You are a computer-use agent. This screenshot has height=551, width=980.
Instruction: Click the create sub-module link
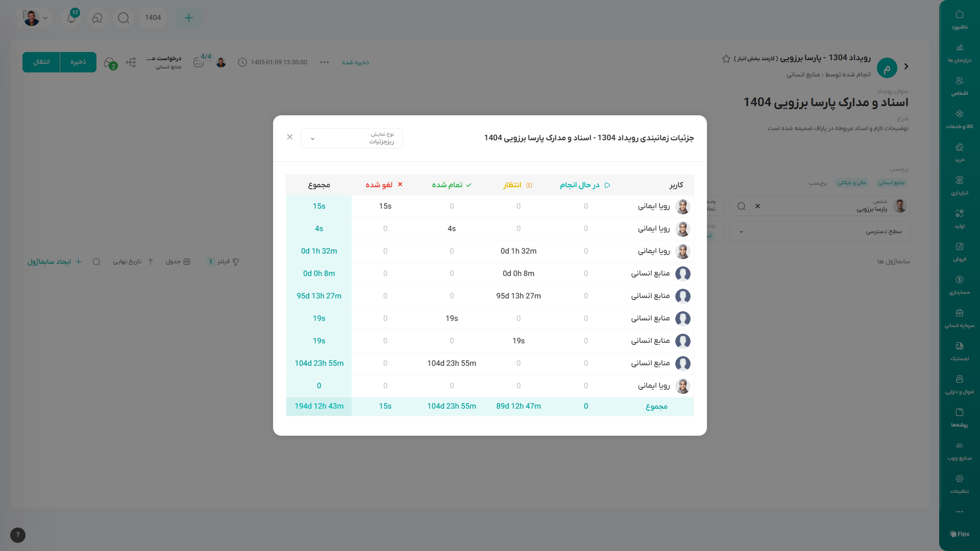(x=54, y=262)
